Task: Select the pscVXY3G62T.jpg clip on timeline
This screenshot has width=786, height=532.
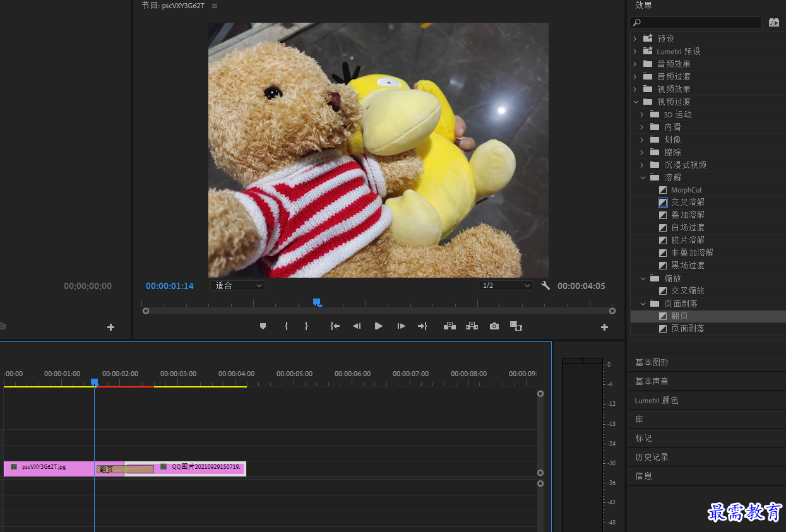Action: point(49,468)
